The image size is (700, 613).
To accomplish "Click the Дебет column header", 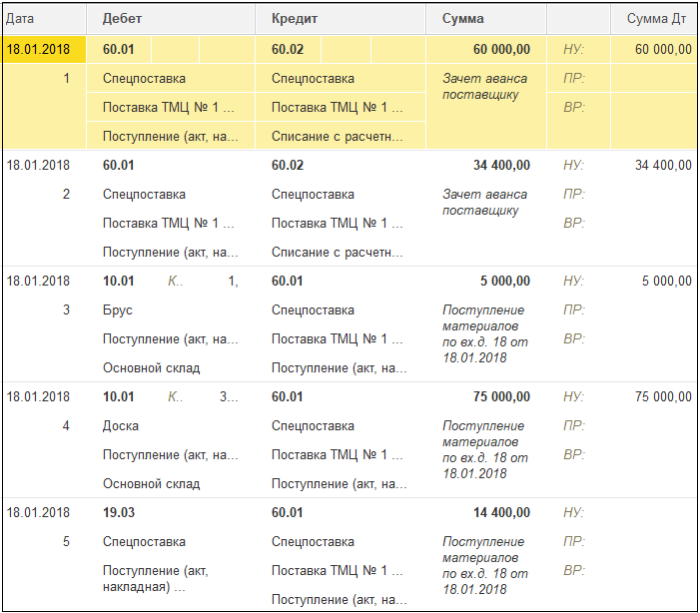I will pyautogui.click(x=171, y=19).
